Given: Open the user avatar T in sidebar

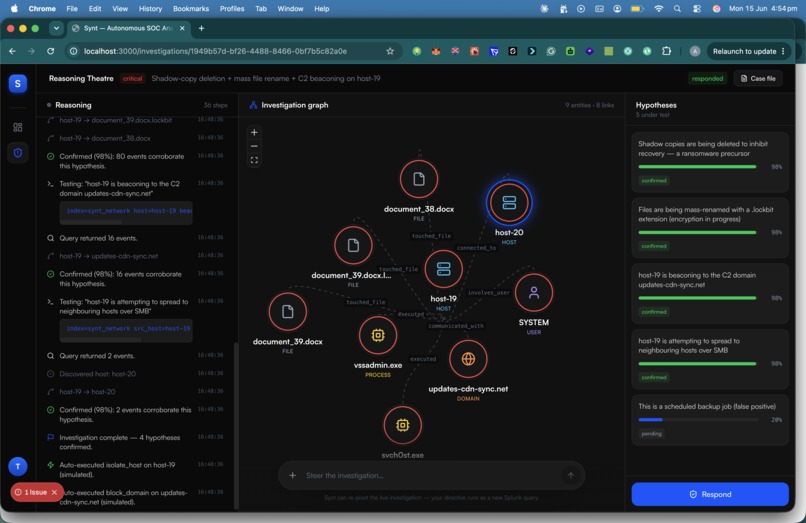Looking at the screenshot, I should coord(17,466).
